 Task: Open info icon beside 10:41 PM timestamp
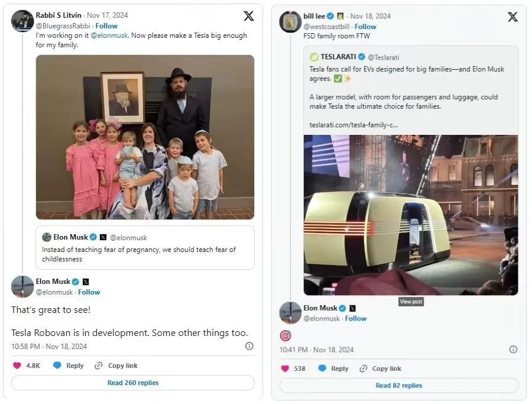[x=513, y=350]
